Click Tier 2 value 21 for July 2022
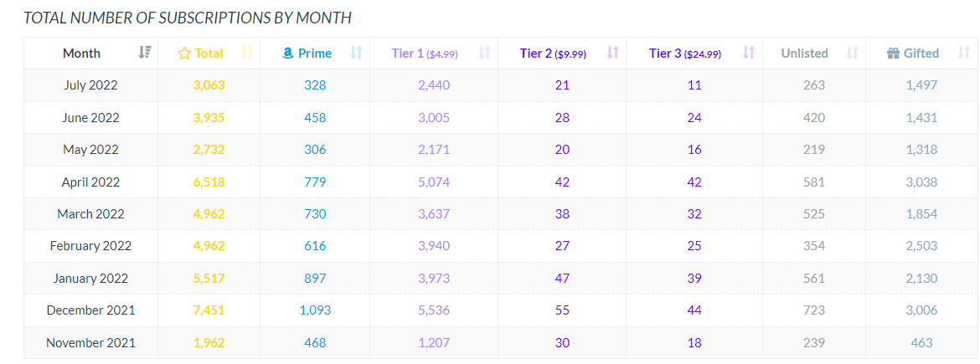Viewport: 980px width, 364px height. coord(562,85)
